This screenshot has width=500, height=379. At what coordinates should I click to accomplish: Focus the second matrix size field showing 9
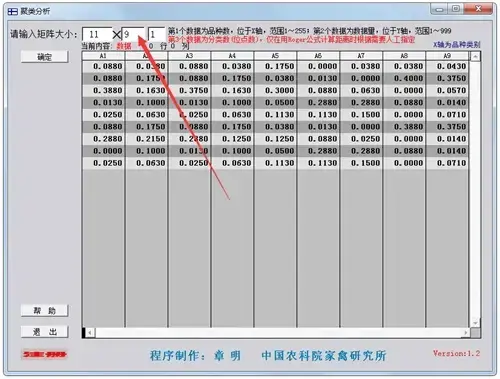tap(133, 34)
